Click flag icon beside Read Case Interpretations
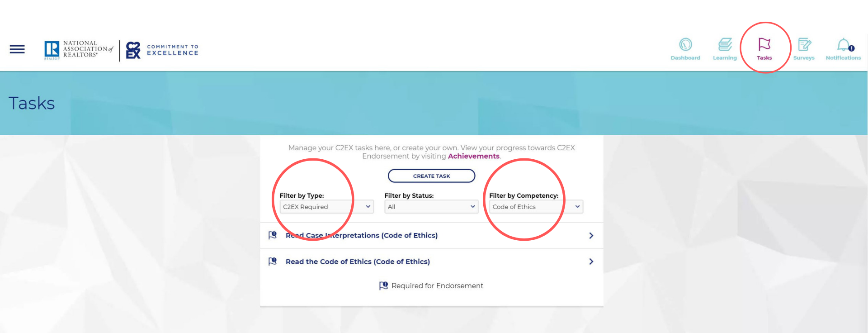Image resolution: width=868 pixels, height=333 pixels. click(273, 235)
